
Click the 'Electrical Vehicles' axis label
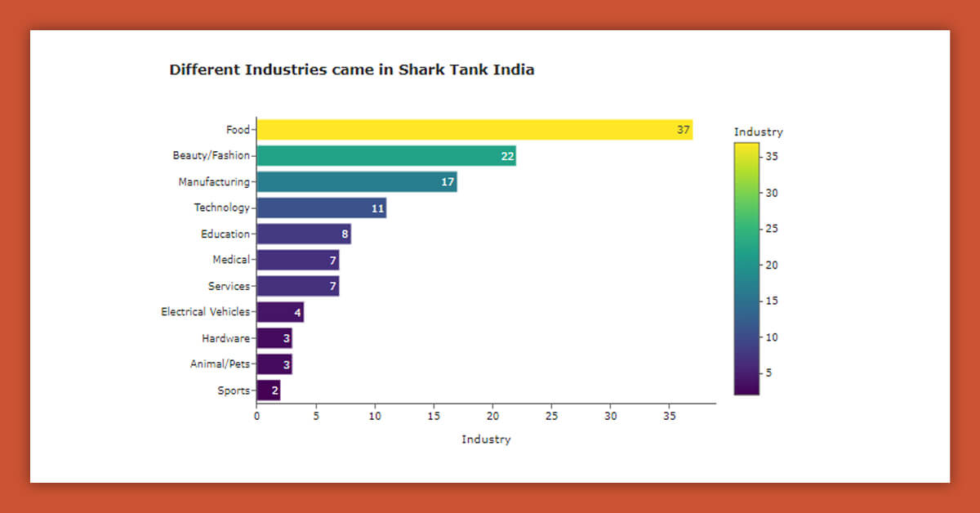(x=206, y=312)
